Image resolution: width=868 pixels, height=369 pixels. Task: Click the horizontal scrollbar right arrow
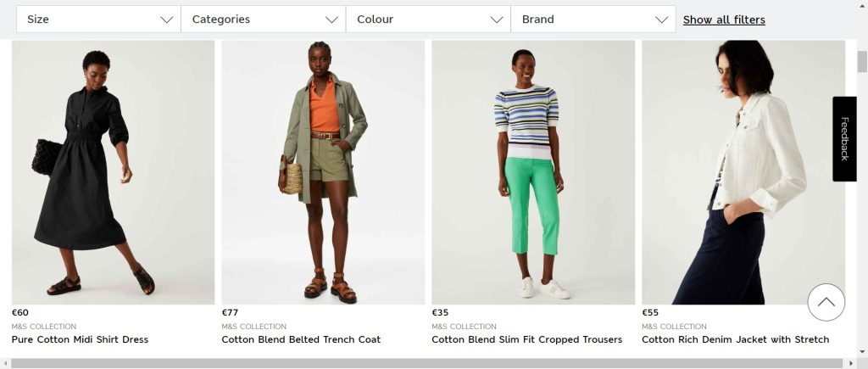coord(853,363)
